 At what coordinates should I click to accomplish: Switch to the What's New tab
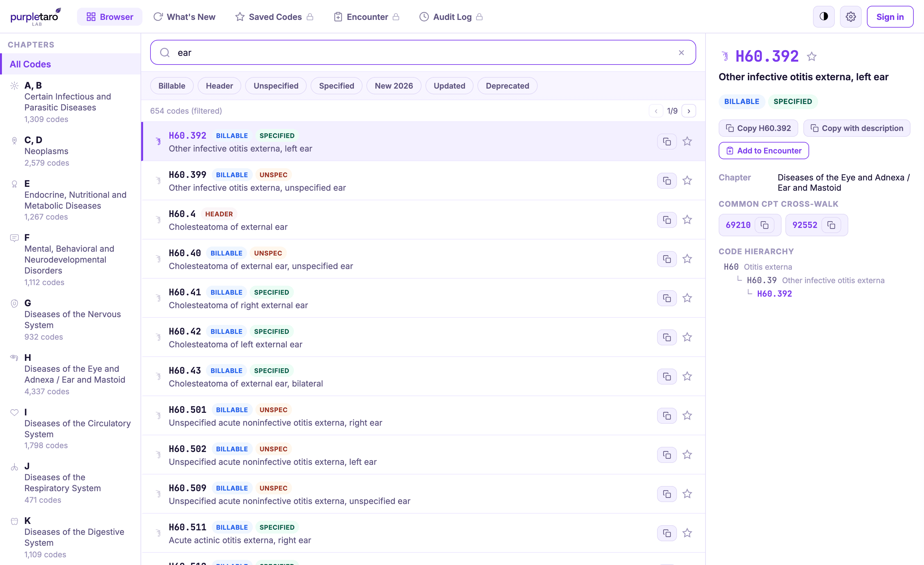point(184,17)
